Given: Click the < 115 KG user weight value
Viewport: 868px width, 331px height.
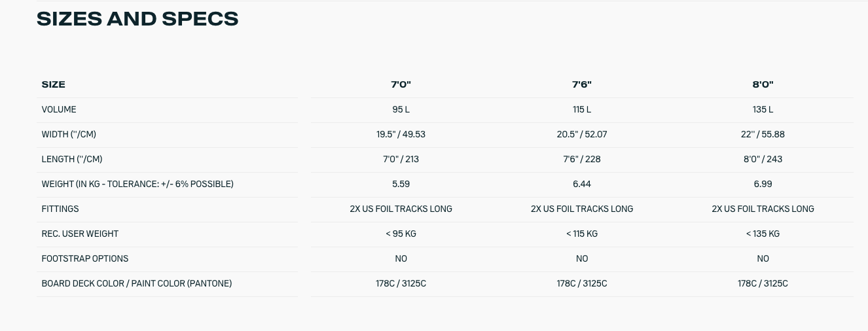Looking at the screenshot, I should pyautogui.click(x=582, y=234).
